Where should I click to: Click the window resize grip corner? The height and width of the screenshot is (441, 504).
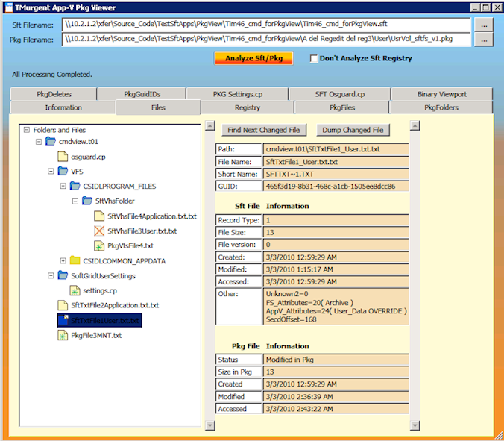500,436
